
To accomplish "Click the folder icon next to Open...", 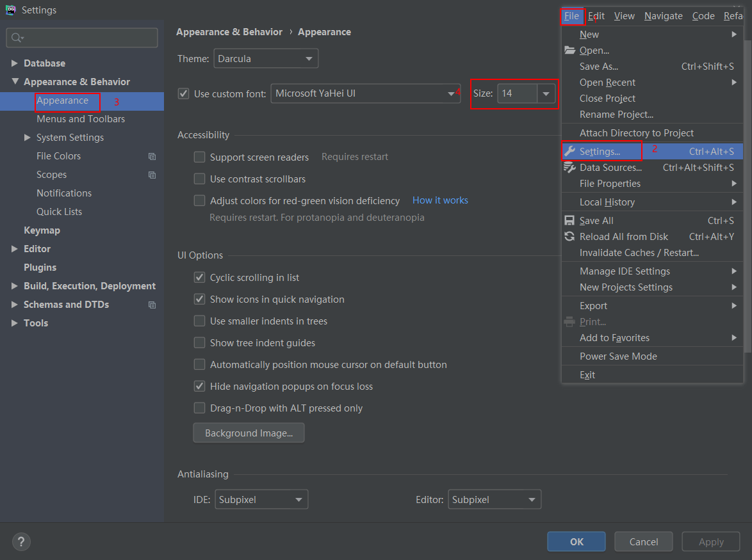I will [x=569, y=51].
